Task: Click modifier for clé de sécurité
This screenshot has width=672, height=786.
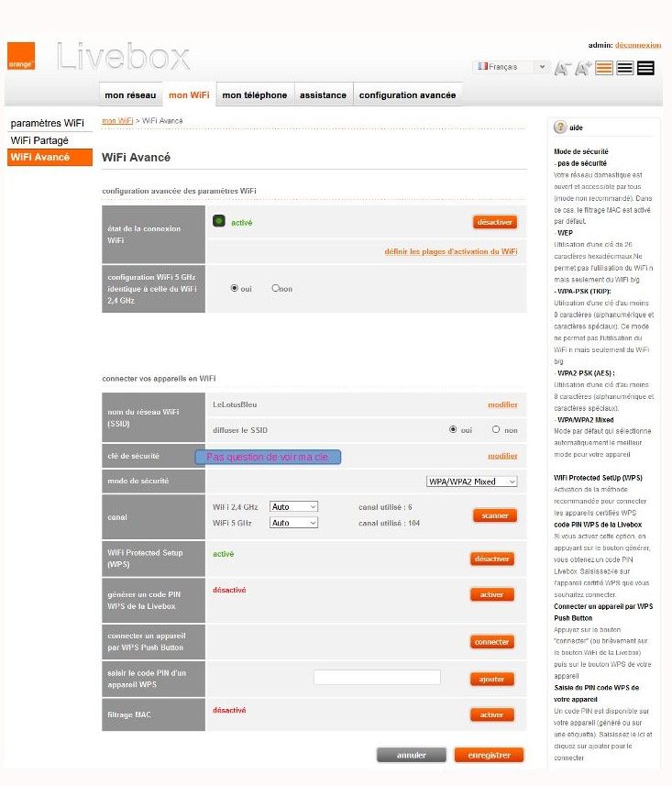Action: tap(502, 456)
